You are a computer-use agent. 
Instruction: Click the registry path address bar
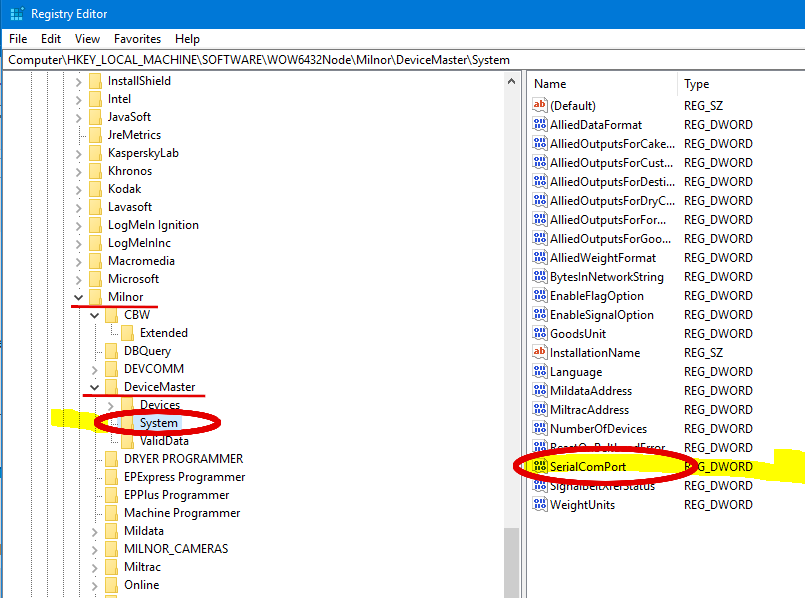(300, 59)
